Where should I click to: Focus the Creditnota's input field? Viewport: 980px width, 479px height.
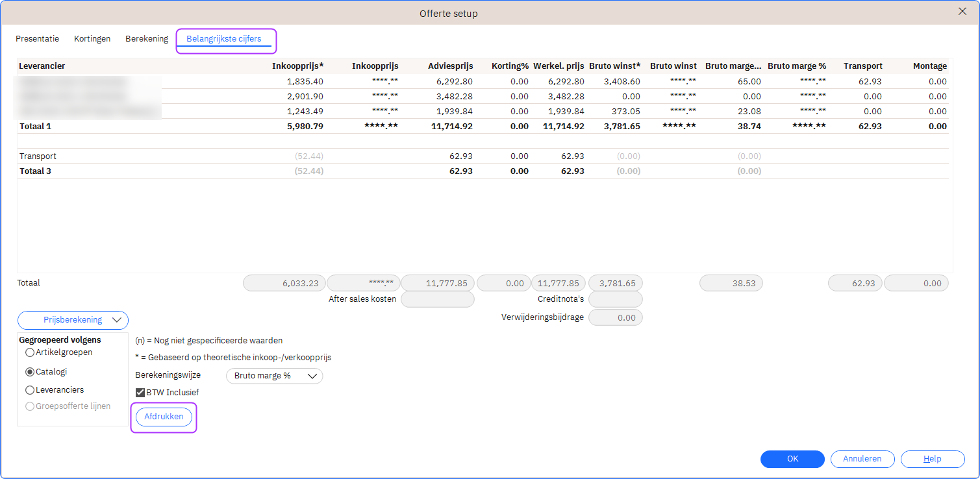[x=615, y=299]
